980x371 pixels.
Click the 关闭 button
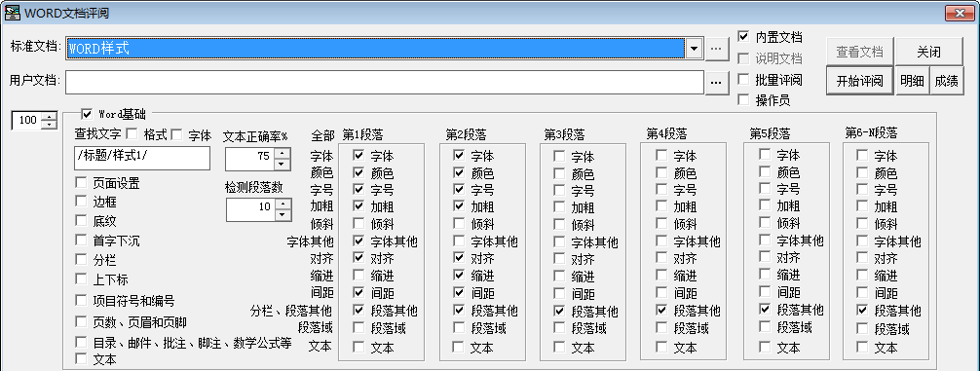(928, 52)
